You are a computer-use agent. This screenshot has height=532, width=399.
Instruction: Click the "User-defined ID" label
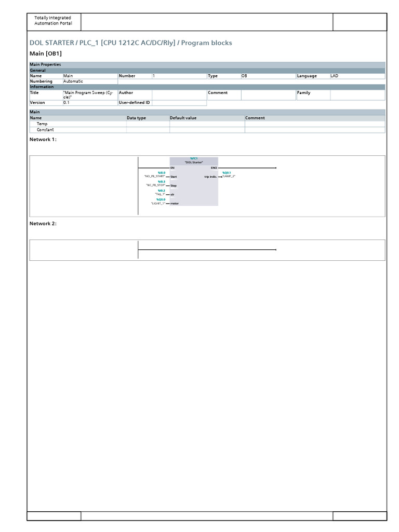135,102
